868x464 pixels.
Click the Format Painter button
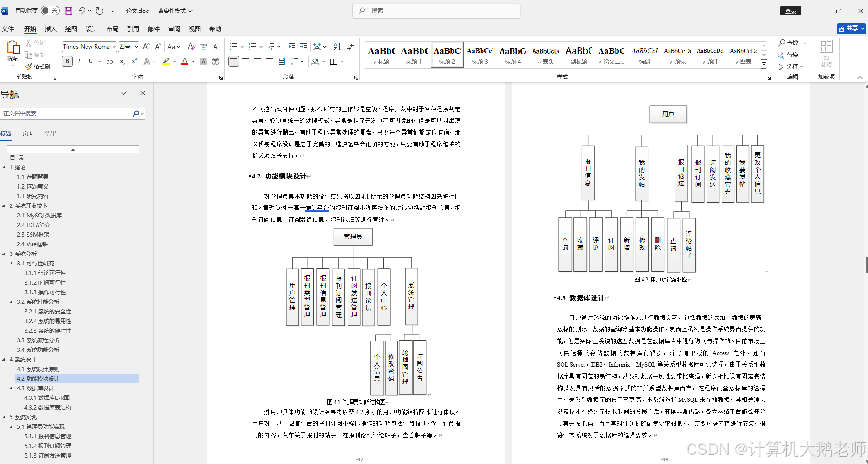click(x=38, y=66)
